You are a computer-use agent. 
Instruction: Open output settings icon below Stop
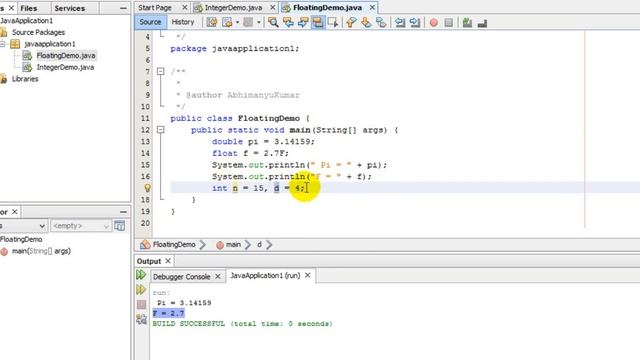[x=141, y=319]
